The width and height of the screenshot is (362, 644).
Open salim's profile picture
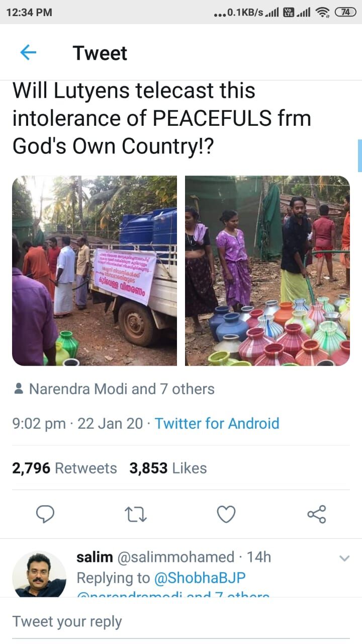point(39,574)
